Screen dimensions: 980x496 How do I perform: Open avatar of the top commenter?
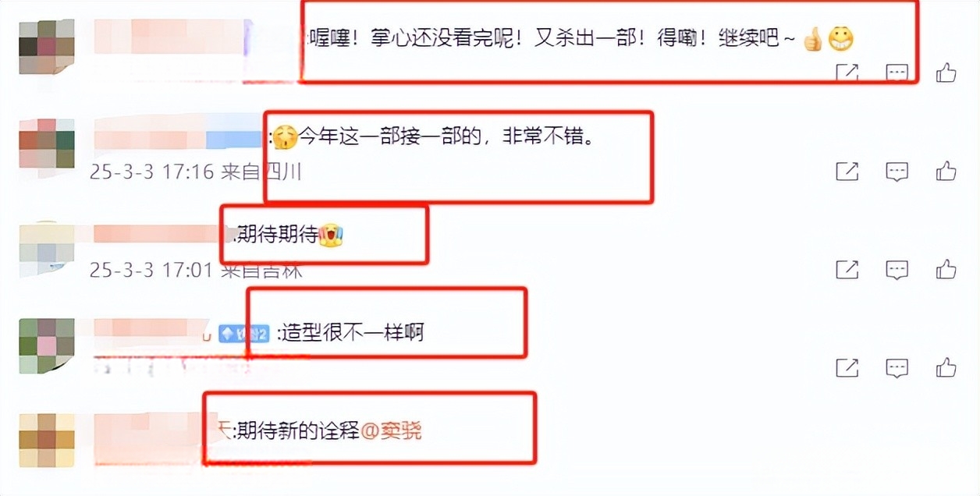click(x=47, y=48)
